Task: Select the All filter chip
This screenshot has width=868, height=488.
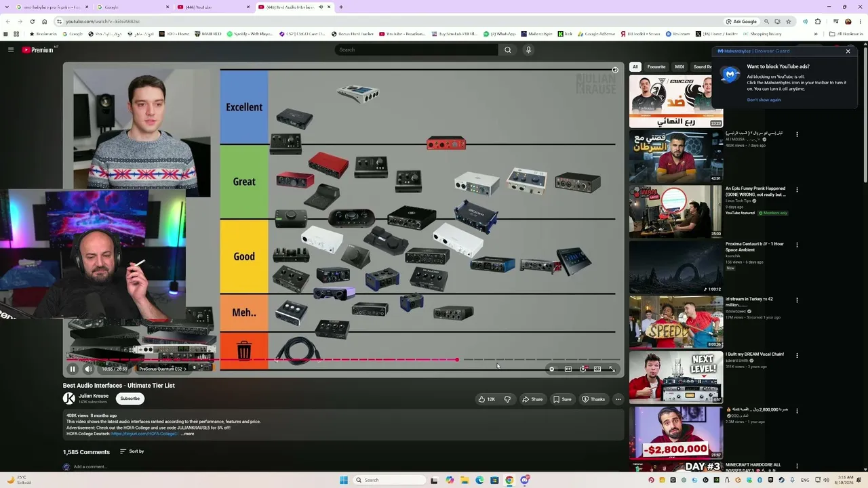Action: [x=635, y=66]
